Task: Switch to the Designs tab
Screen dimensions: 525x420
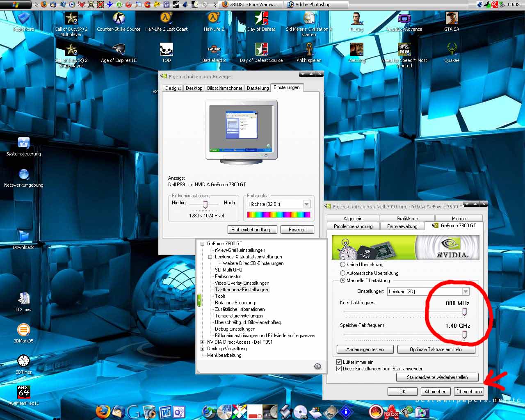Action: 173,88
